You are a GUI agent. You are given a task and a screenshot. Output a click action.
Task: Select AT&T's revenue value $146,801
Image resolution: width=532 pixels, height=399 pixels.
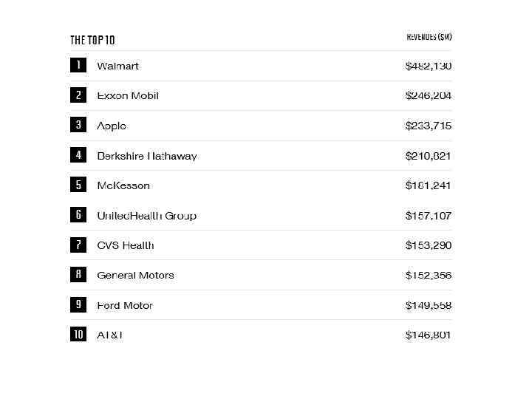coord(428,335)
